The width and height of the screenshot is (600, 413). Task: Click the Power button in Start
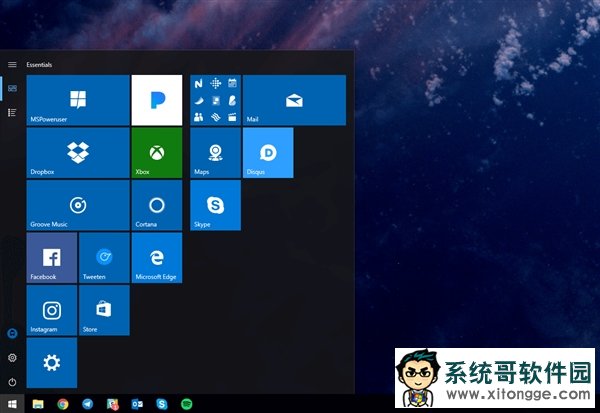click(12, 382)
